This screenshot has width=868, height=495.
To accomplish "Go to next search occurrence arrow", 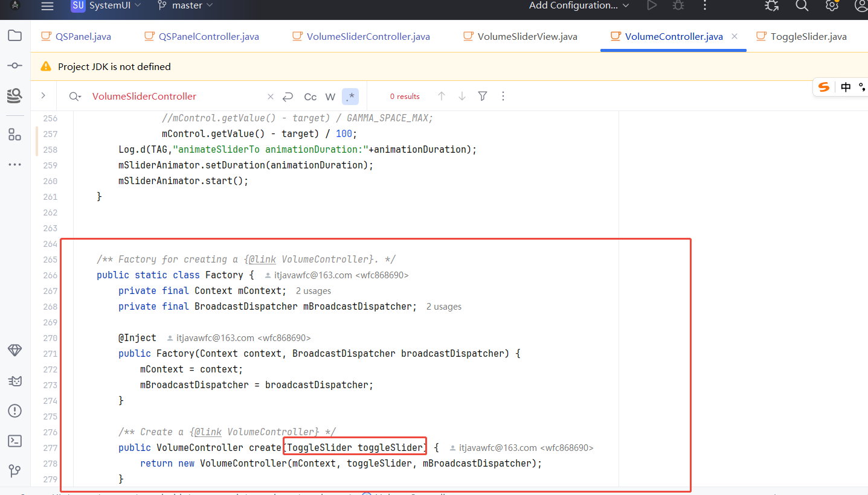I will (x=462, y=96).
